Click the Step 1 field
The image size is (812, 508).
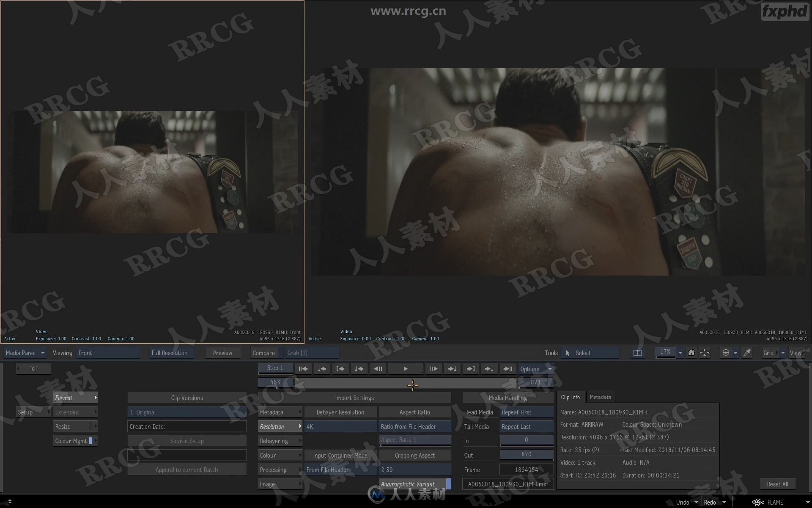click(275, 368)
